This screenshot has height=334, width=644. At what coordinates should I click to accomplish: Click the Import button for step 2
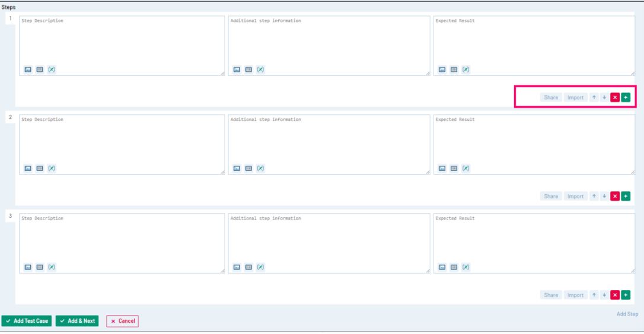575,196
